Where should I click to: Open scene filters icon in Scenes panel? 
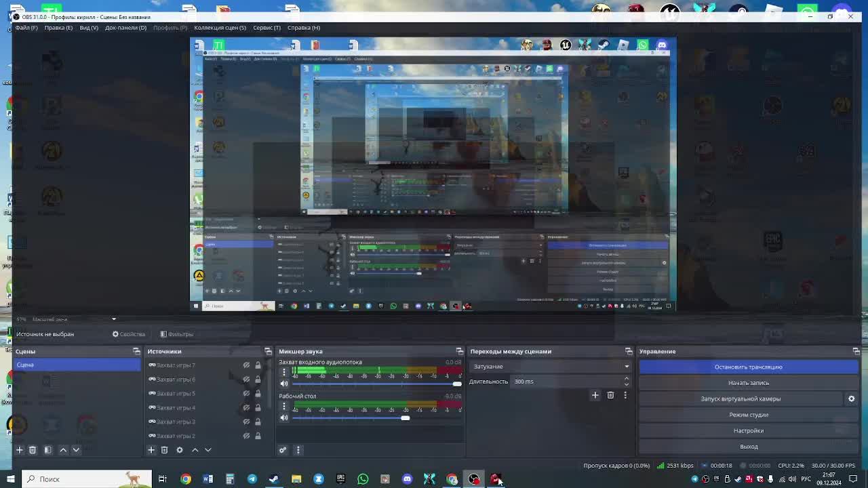coord(47,450)
